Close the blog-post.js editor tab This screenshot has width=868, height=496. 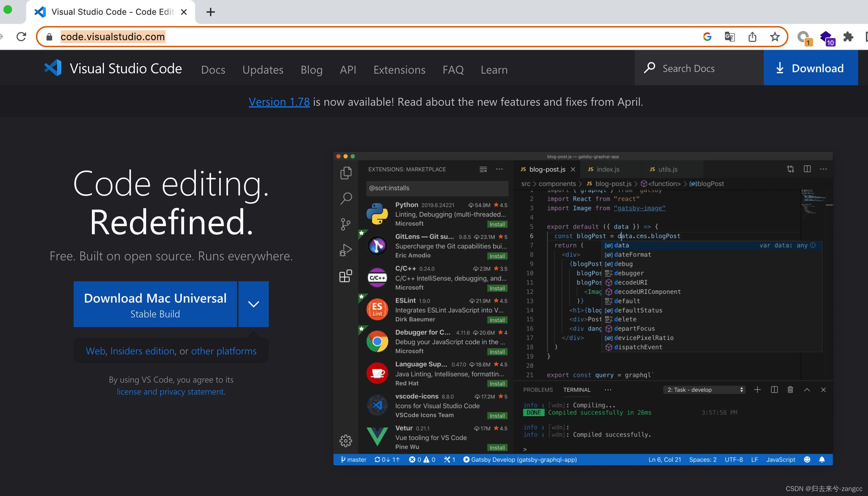point(573,169)
